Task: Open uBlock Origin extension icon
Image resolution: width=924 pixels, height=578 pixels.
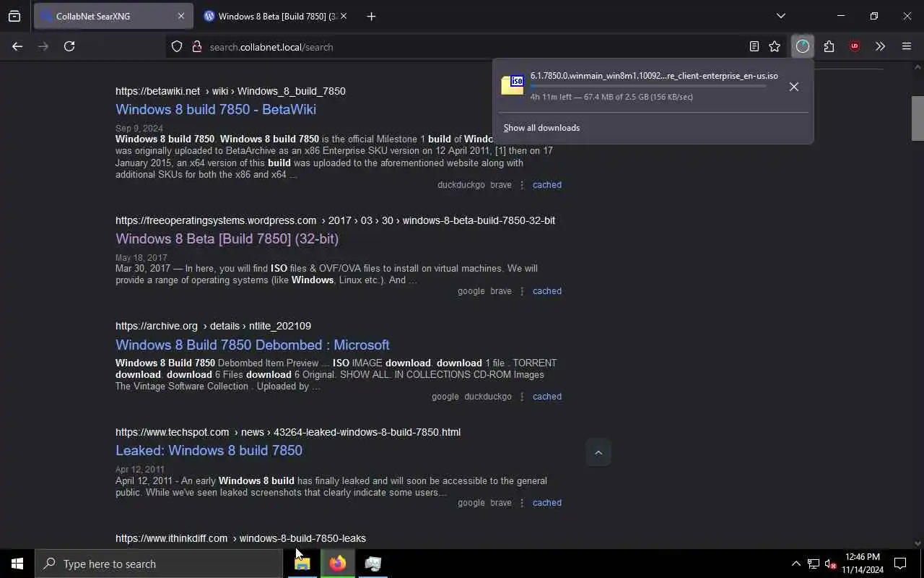Action: coord(855,46)
